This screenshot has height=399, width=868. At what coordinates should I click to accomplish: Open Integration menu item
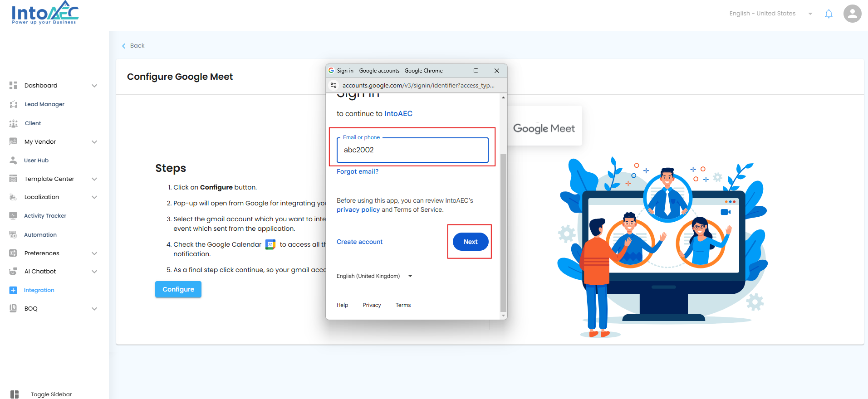(x=39, y=290)
